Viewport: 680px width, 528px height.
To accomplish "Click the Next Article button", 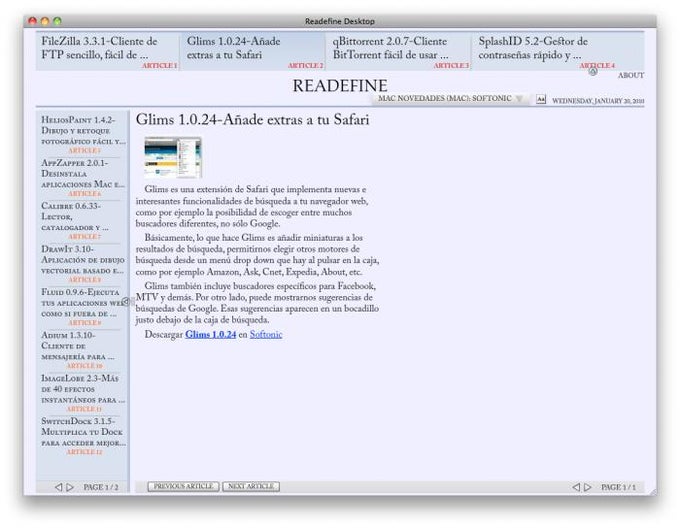I will [251, 486].
